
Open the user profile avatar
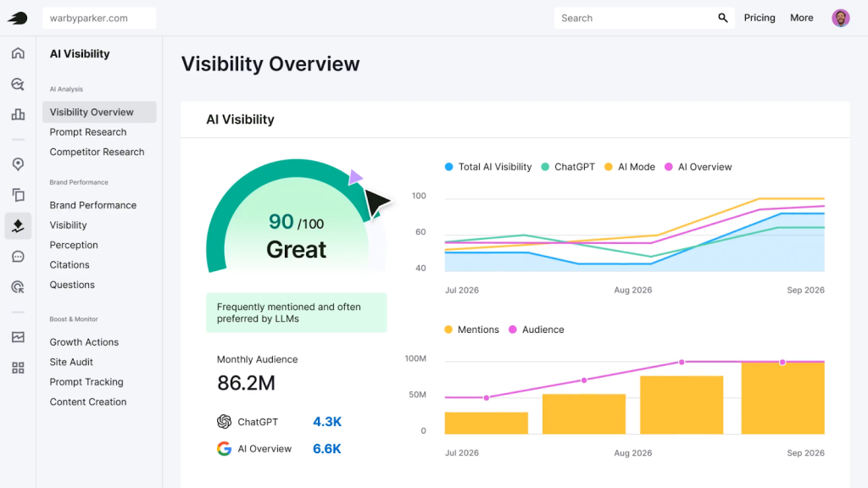(840, 18)
